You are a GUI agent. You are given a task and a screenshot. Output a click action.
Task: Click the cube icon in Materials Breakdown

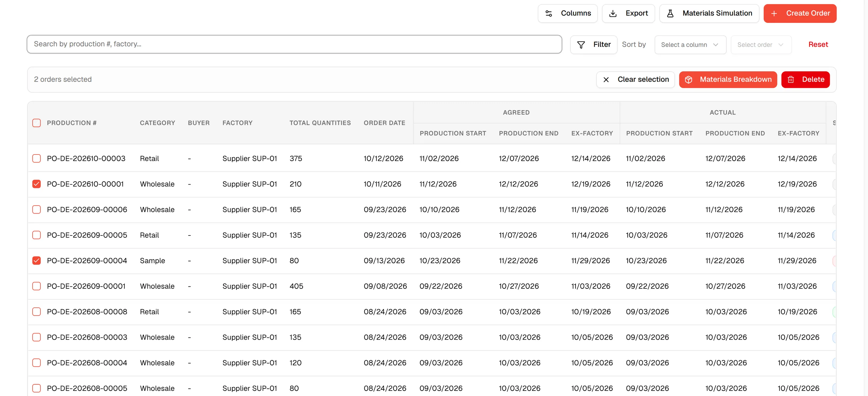point(688,80)
